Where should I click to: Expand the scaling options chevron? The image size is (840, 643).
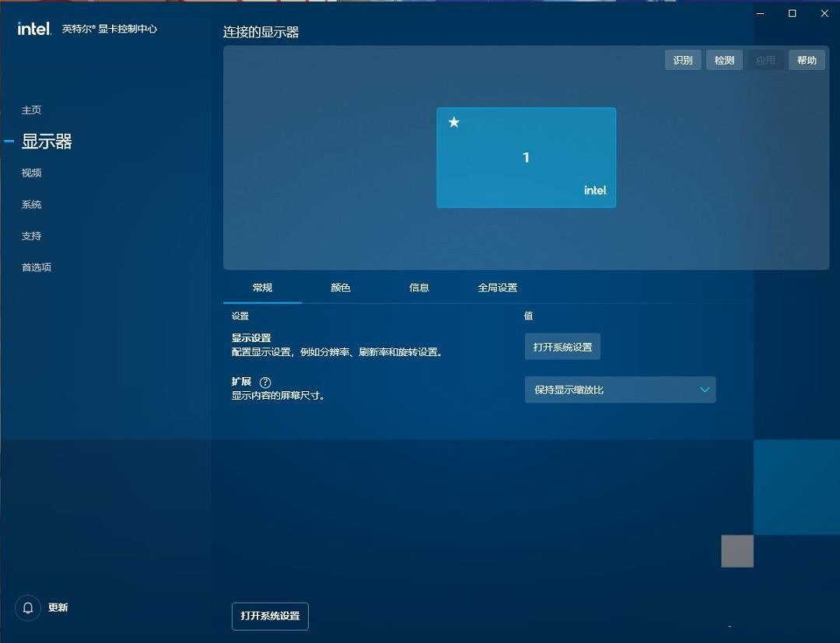704,390
